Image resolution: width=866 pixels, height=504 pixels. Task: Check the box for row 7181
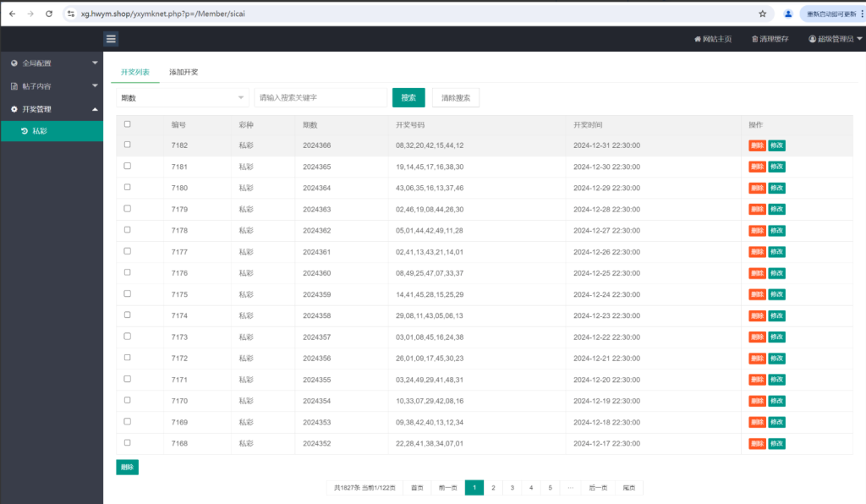point(128,166)
